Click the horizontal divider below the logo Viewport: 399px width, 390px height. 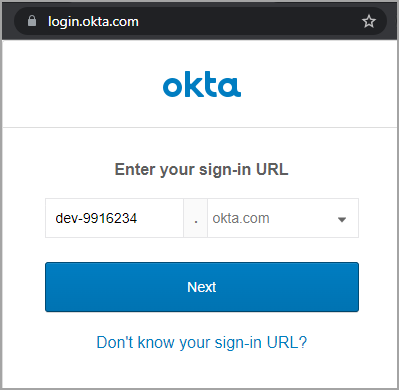(200, 127)
